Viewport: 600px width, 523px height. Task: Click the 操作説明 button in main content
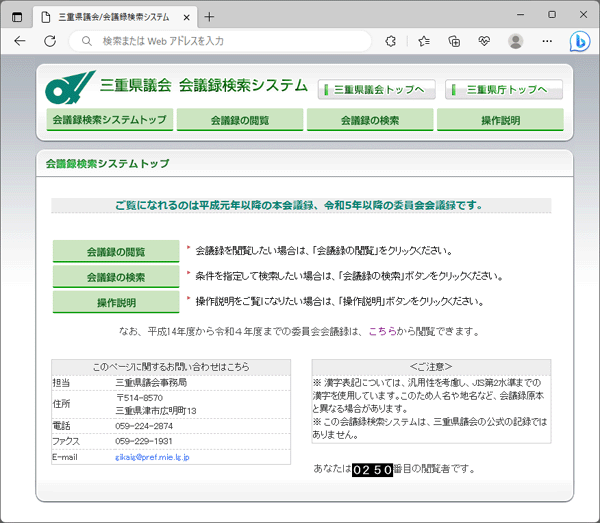[x=116, y=302]
